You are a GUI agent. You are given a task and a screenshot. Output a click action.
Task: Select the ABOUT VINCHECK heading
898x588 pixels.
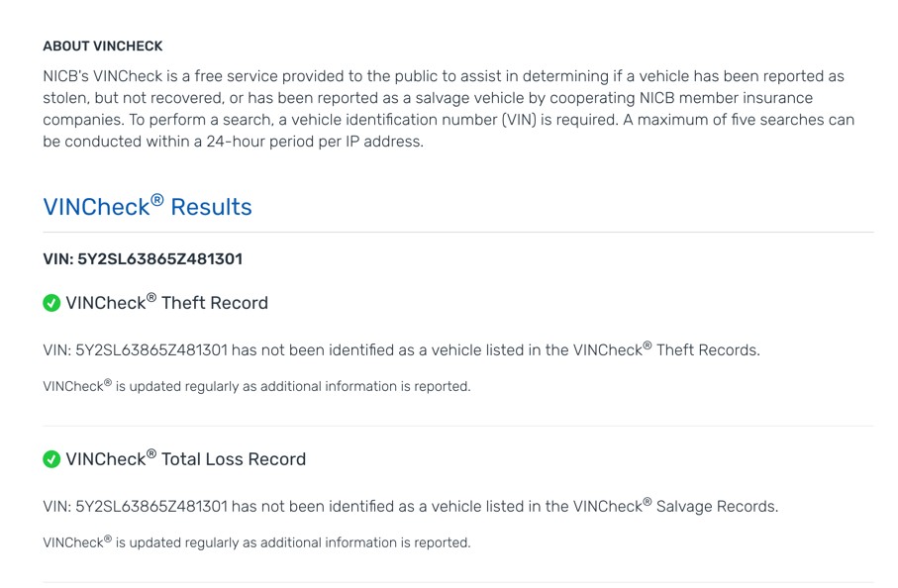click(103, 47)
